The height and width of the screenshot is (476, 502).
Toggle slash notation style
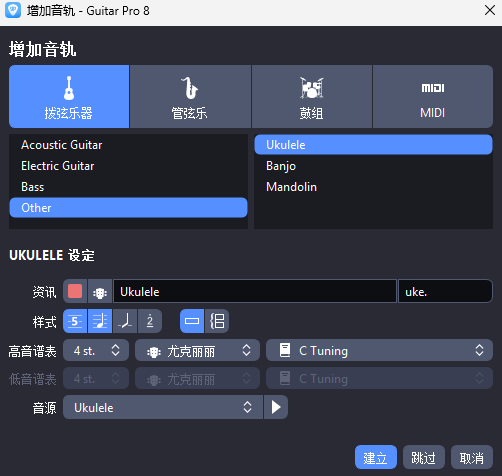click(x=125, y=321)
